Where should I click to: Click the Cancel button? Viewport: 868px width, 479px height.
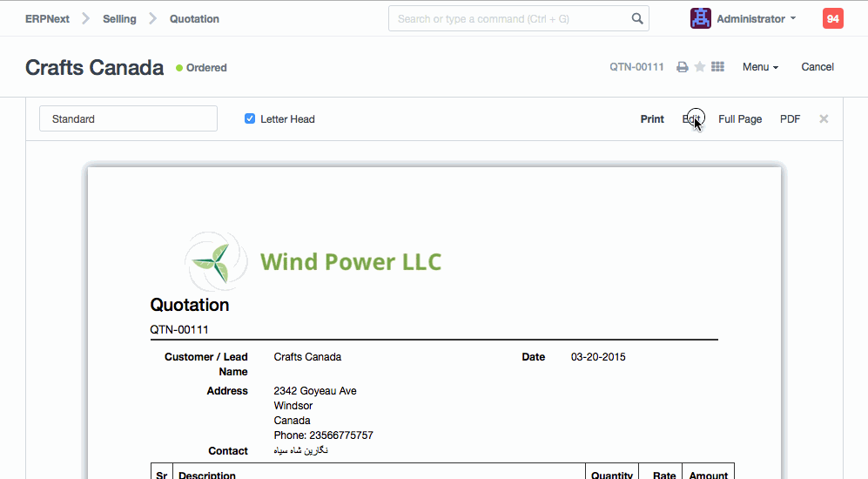click(x=818, y=67)
